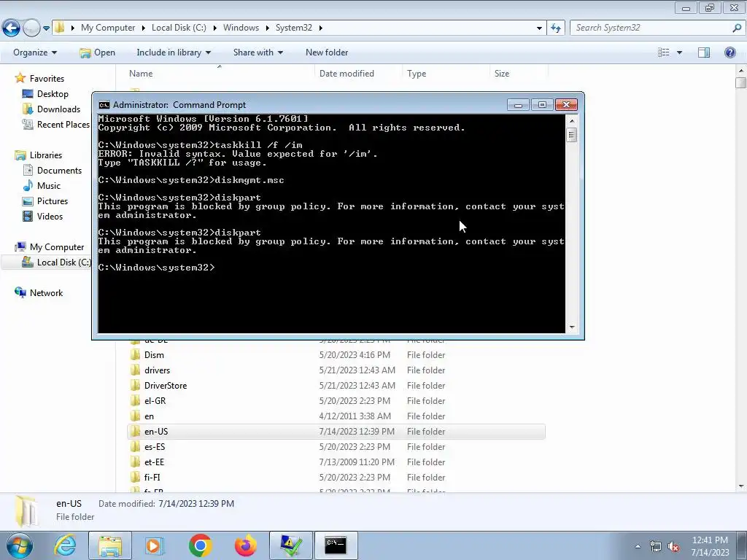Select the en folder row
The width and height of the screenshot is (747, 560).
point(336,416)
